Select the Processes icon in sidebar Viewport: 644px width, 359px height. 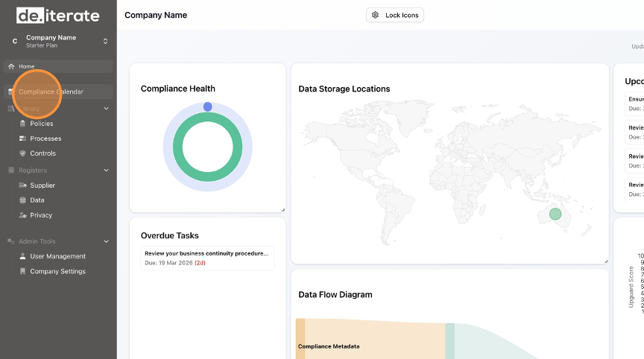coord(22,139)
